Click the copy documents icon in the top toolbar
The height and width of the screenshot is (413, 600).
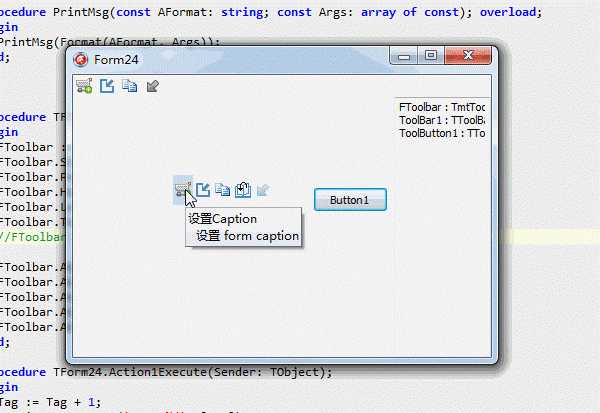[x=130, y=86]
